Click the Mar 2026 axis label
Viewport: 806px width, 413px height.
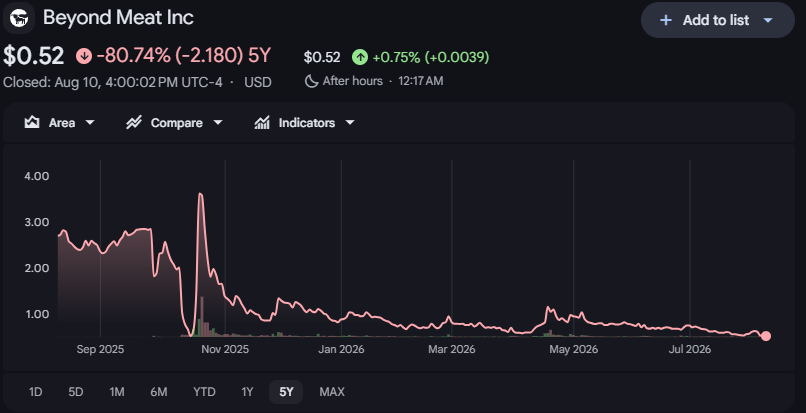(452, 350)
